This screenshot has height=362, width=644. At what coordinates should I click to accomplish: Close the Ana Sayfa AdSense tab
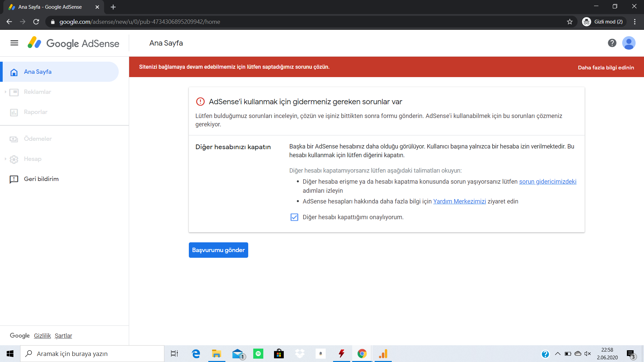(x=97, y=7)
